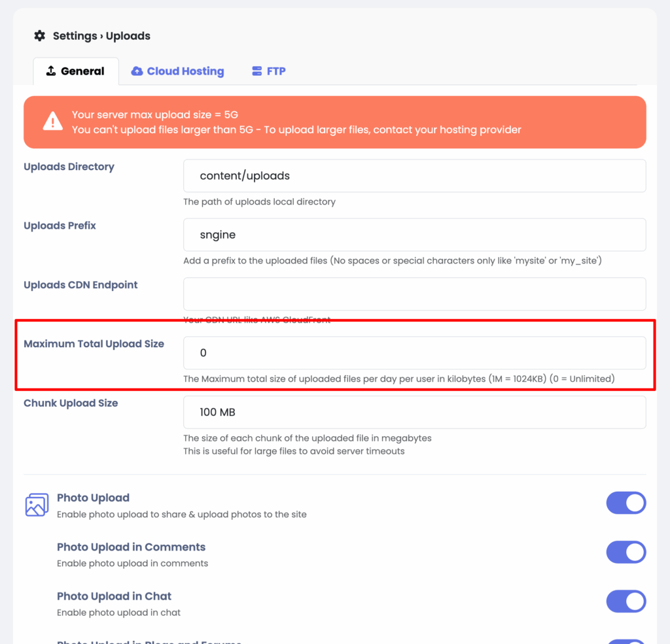Click the Uploads Directory input field
The height and width of the screenshot is (644, 670).
[414, 176]
